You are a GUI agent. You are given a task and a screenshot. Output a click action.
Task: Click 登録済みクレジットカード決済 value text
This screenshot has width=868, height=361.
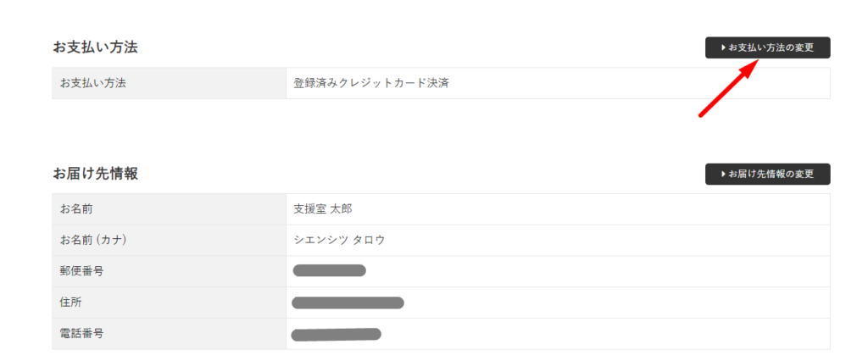click(x=370, y=83)
